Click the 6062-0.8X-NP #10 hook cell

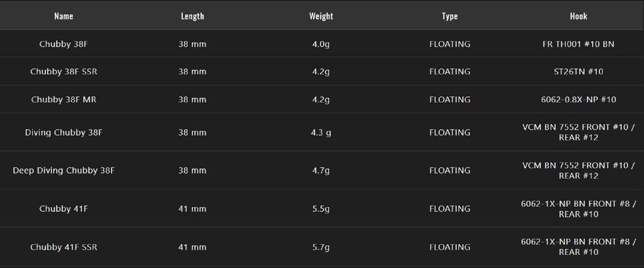point(578,99)
